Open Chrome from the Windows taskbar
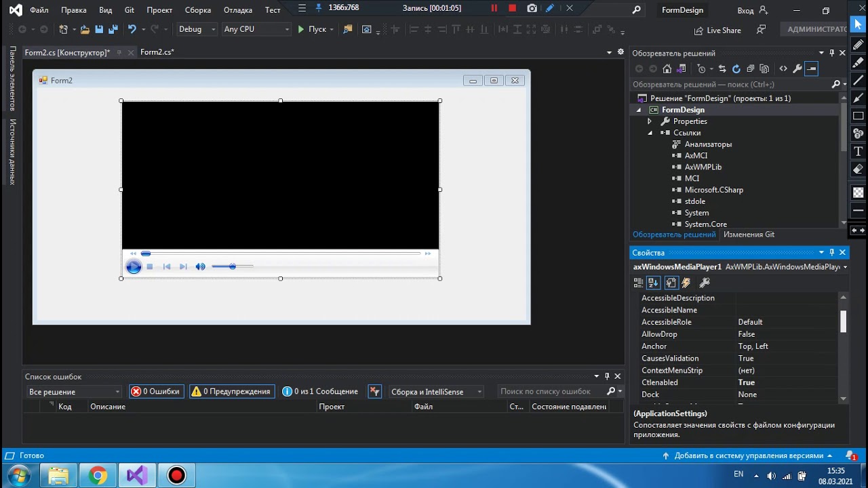 pyautogui.click(x=98, y=476)
